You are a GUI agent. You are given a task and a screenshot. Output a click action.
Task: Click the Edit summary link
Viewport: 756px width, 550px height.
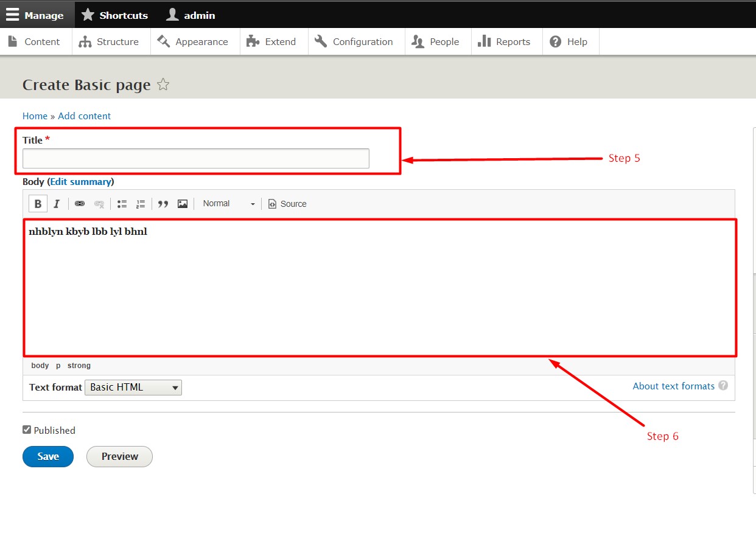80,181
